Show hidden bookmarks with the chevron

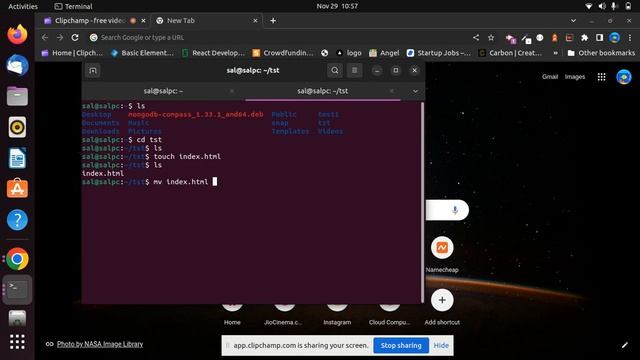tap(556, 53)
